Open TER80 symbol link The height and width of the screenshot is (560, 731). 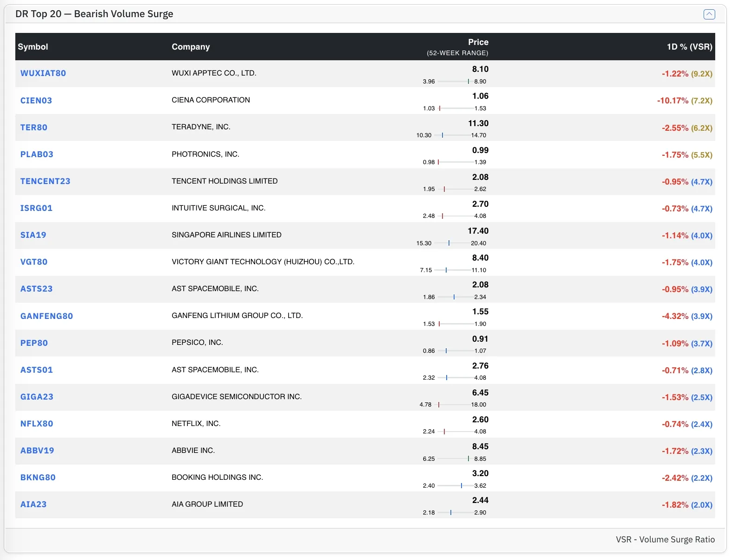coord(34,127)
